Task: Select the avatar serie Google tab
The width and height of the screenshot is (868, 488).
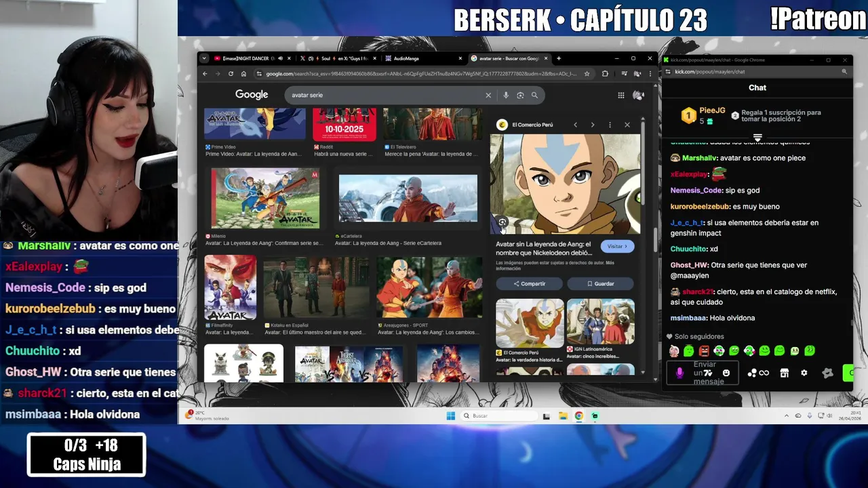Action: pyautogui.click(x=509, y=58)
